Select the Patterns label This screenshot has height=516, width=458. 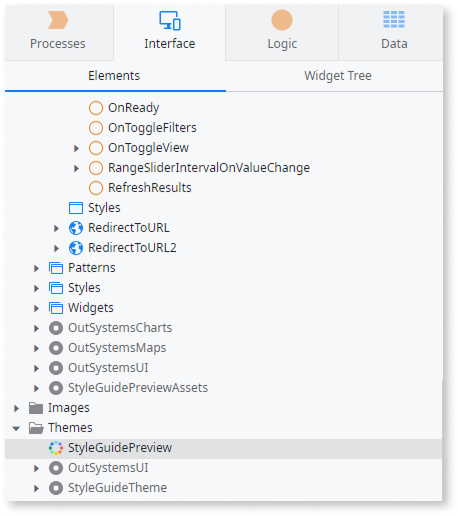click(92, 268)
